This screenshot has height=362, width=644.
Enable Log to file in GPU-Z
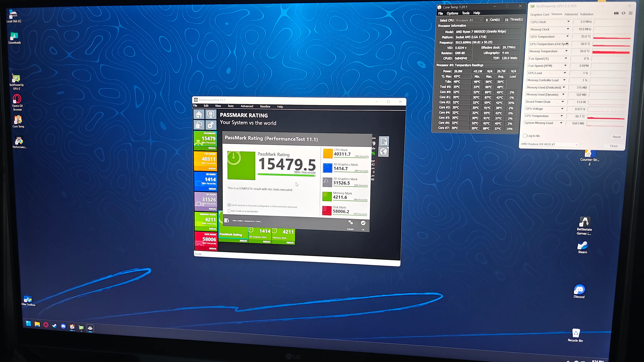pos(525,136)
